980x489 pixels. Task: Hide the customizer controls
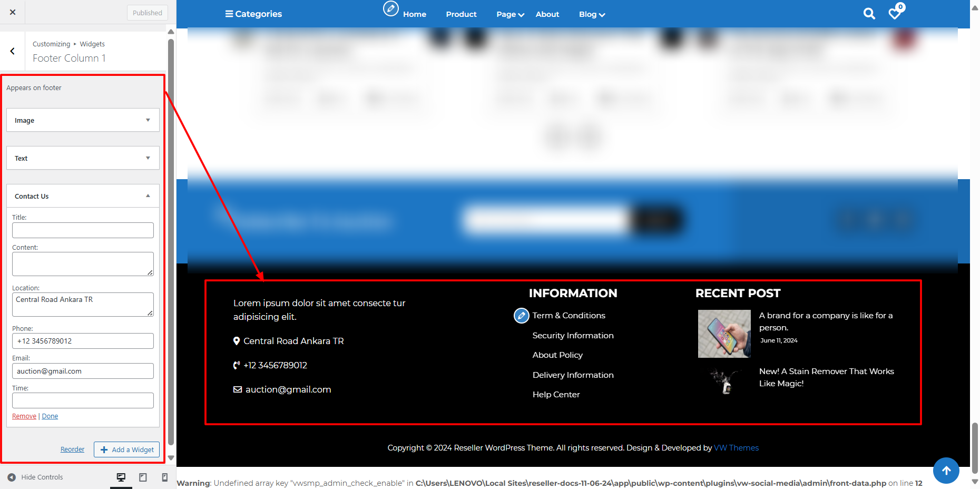point(35,477)
